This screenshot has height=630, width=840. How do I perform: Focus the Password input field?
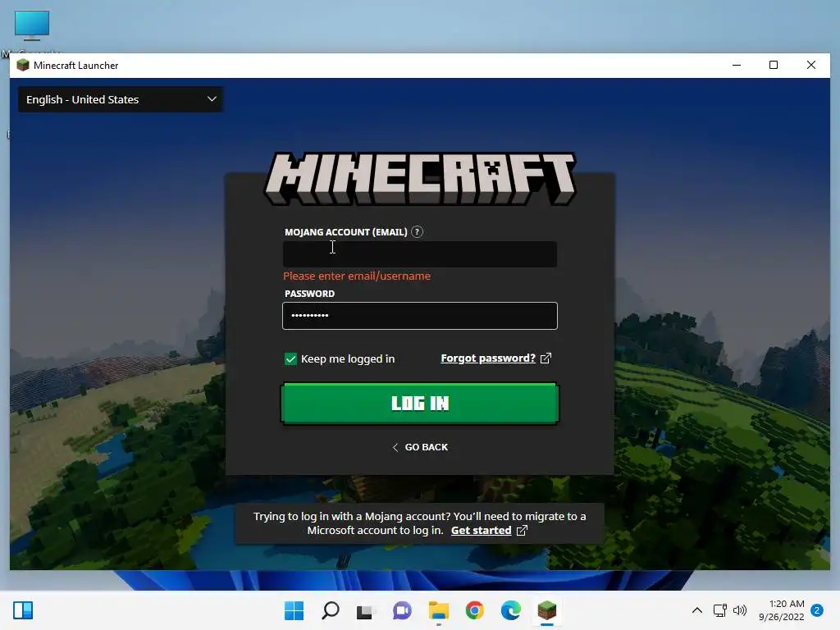419,316
